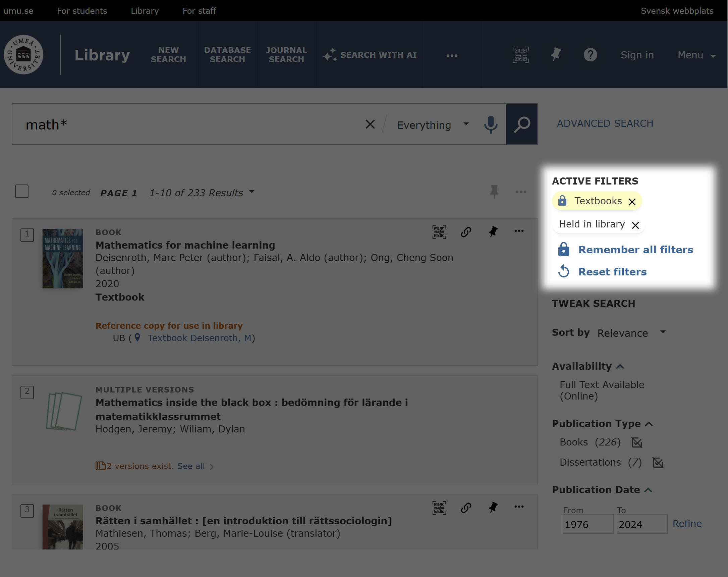This screenshot has height=577, width=728.
Task: Open Advanced Search
Action: click(605, 123)
